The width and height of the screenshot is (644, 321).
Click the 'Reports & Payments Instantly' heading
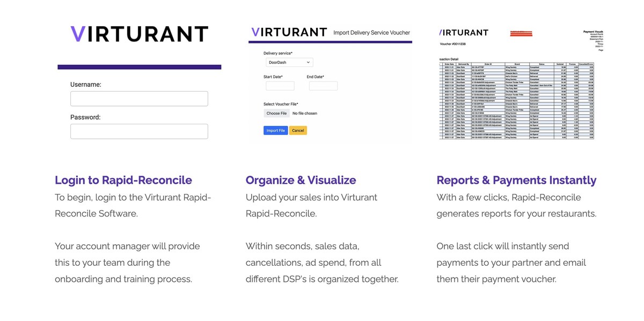click(x=516, y=180)
